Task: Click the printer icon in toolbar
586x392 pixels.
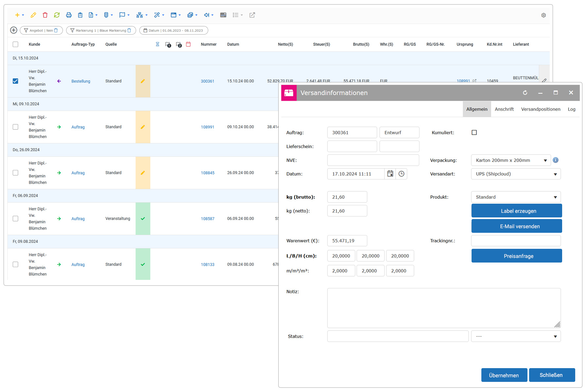Action: 69,15
